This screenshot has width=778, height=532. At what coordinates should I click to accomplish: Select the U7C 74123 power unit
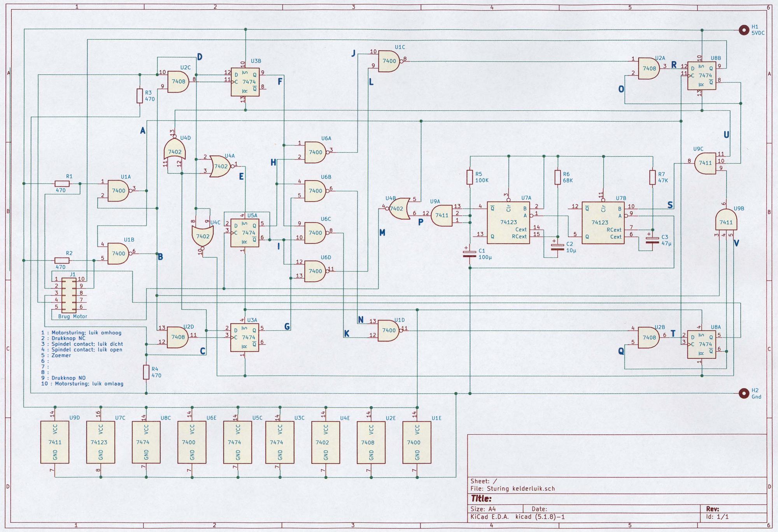(x=100, y=442)
